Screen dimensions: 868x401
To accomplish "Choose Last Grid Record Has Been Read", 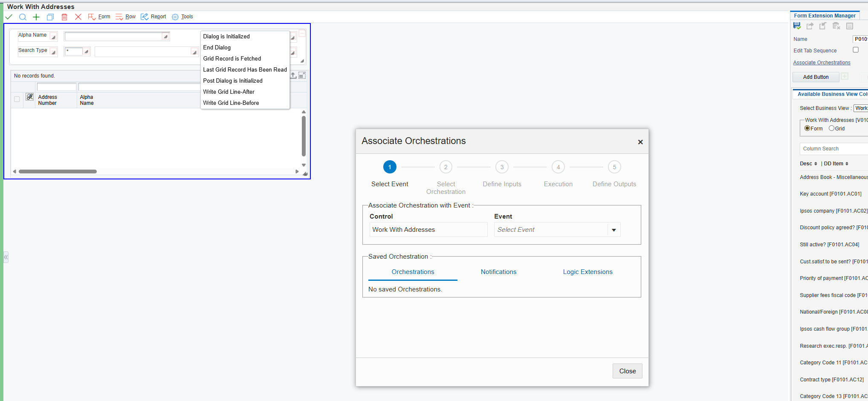I will pos(245,70).
